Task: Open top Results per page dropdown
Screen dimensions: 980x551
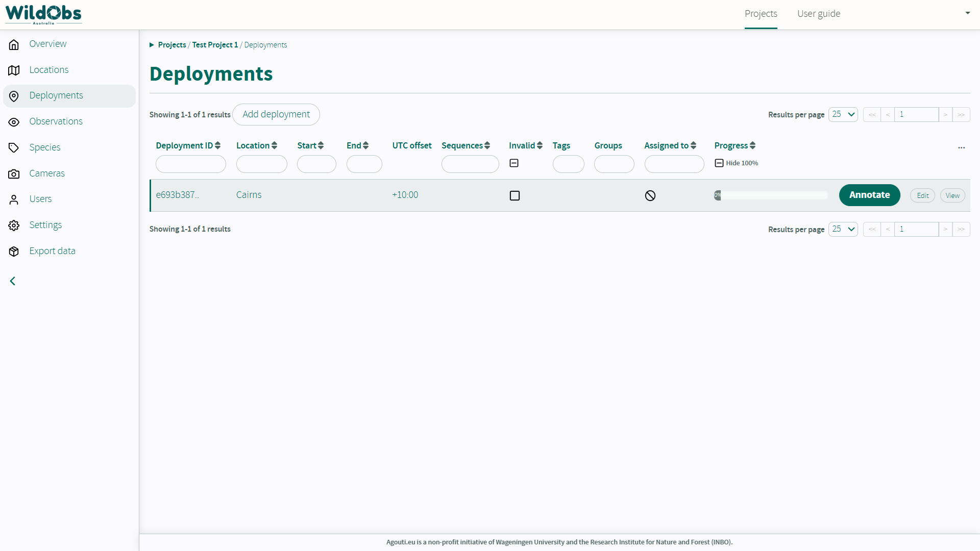Action: (843, 114)
